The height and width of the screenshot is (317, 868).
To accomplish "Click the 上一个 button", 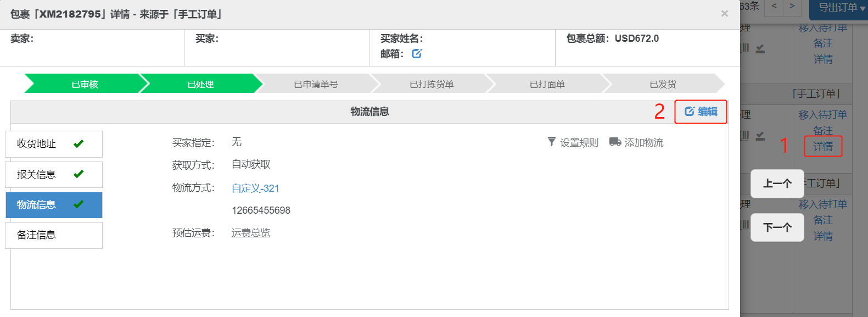I will tap(777, 183).
